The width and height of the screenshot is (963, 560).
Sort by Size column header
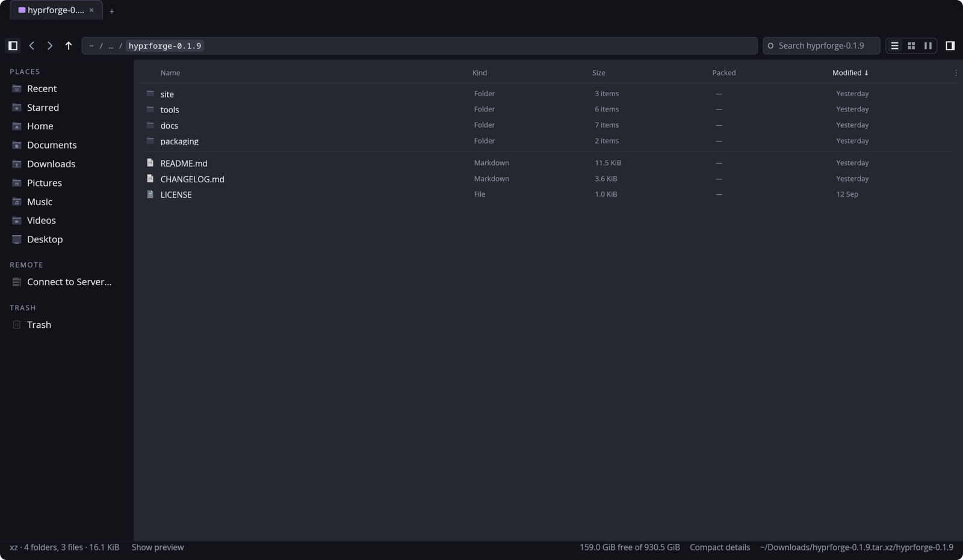tap(599, 73)
